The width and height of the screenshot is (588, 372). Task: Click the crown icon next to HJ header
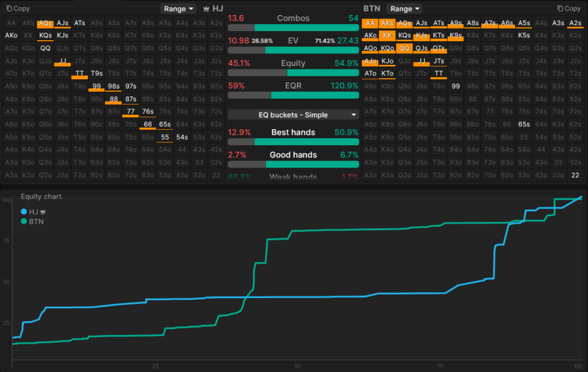click(206, 9)
